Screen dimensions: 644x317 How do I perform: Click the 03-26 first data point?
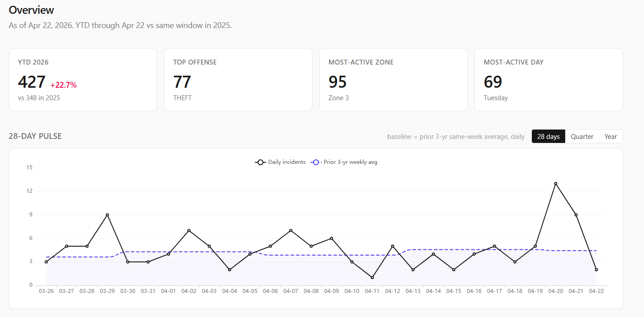pos(46,262)
